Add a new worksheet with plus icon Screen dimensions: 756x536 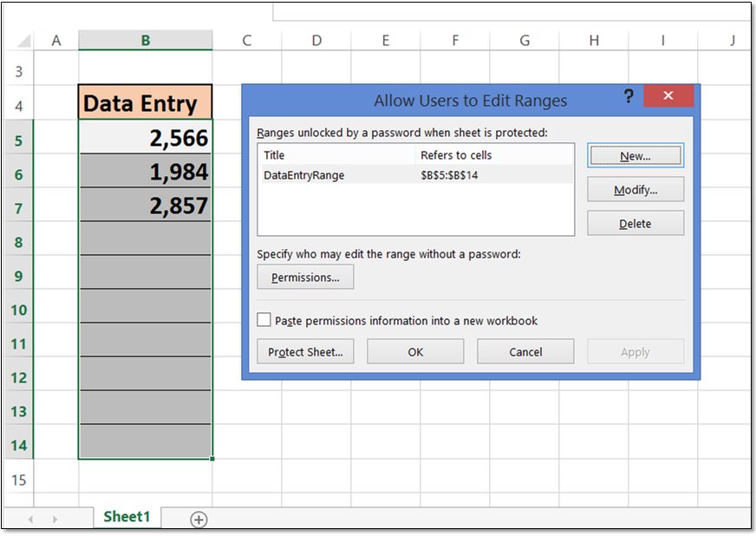point(199,519)
